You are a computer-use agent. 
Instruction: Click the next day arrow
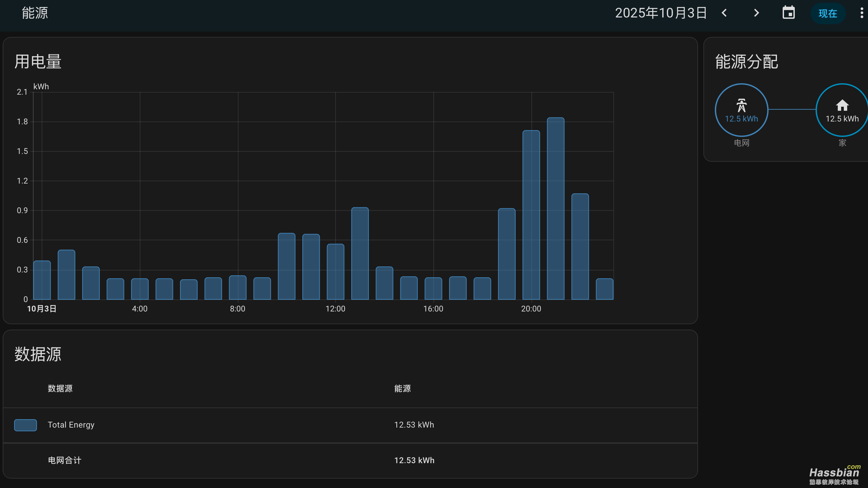coord(756,13)
